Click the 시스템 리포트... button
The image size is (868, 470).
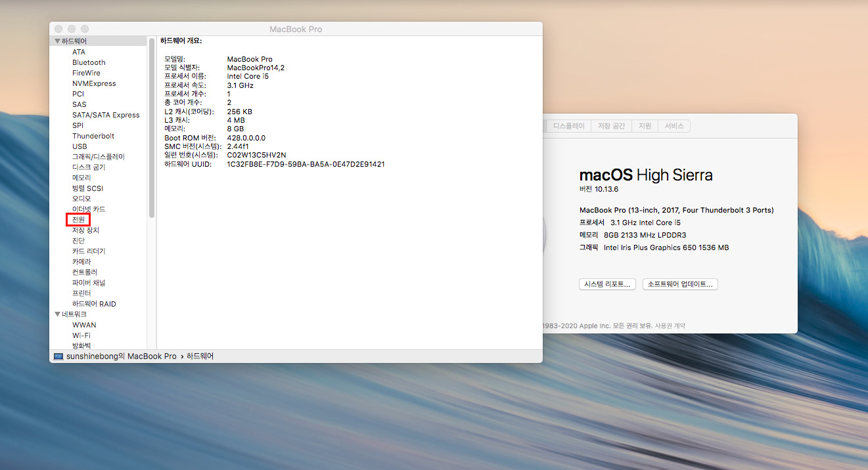point(607,284)
